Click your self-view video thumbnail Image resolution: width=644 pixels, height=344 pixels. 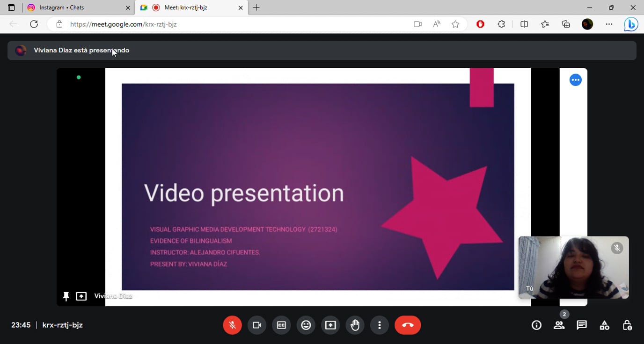[573, 267]
